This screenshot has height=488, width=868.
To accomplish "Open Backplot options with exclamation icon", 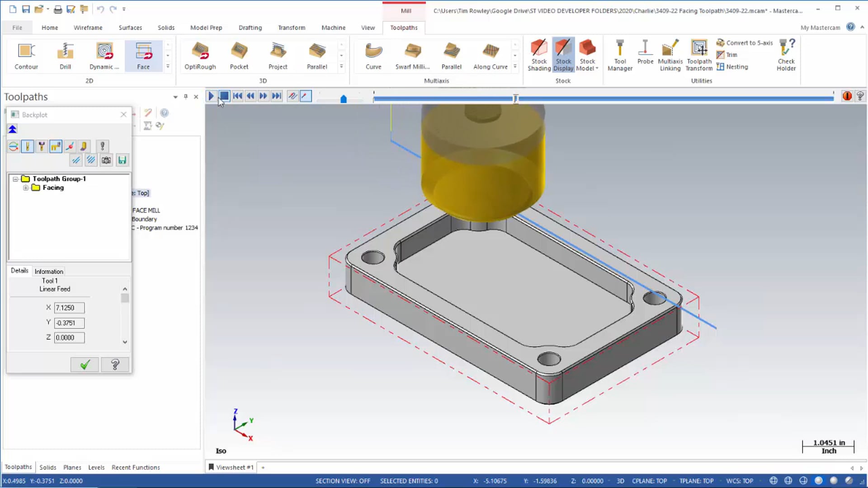I will (x=103, y=146).
